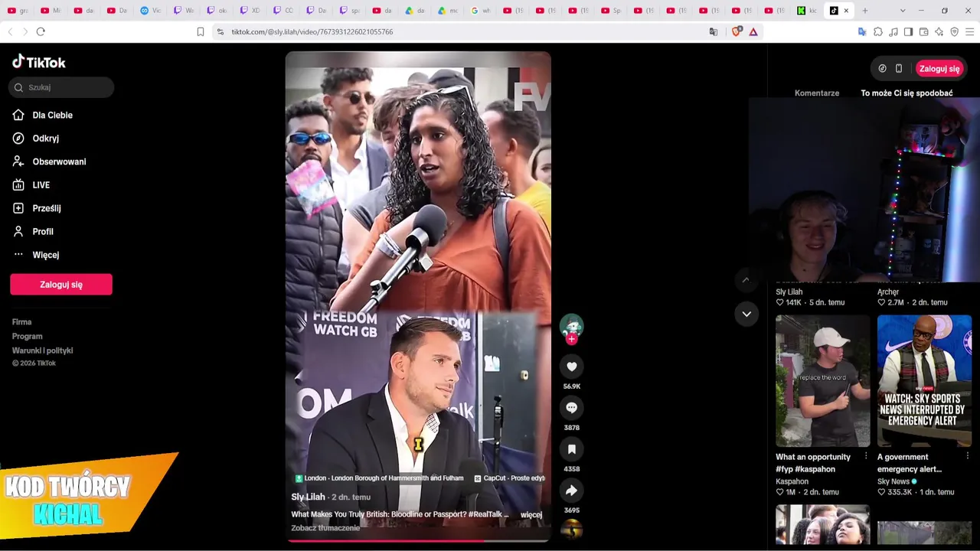Open the tab search dropdown chevron
Screen dimensions: 980x551
(903, 11)
